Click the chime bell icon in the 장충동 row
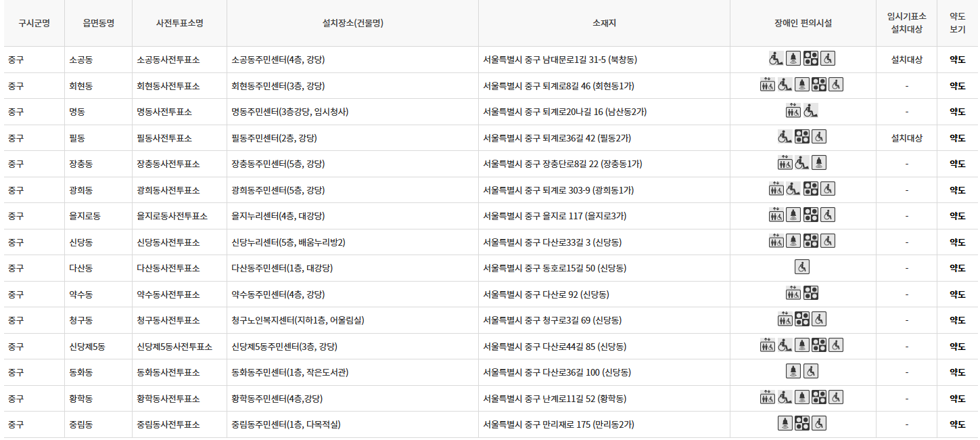The height and width of the screenshot is (440, 980). (x=818, y=163)
